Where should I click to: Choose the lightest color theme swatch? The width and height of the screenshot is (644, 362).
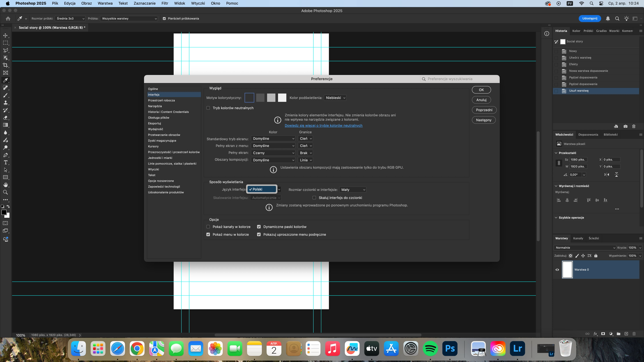point(282,98)
